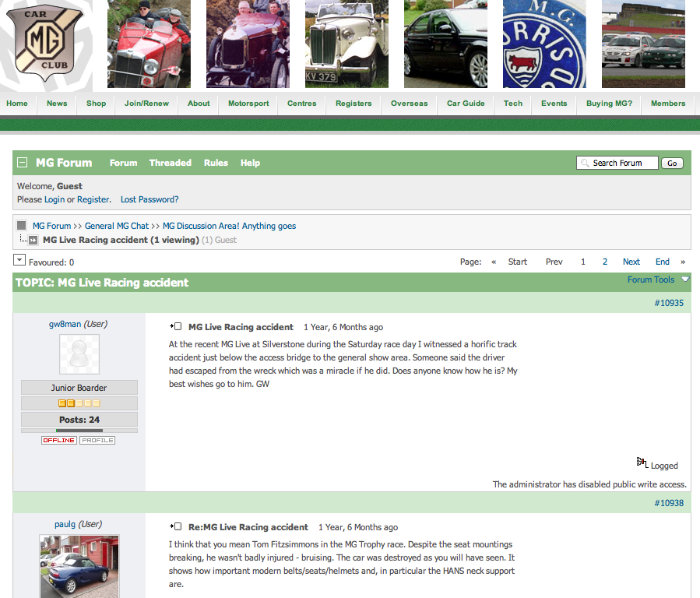Click the Lost Password? link
The image size is (700, 598).
[149, 199]
